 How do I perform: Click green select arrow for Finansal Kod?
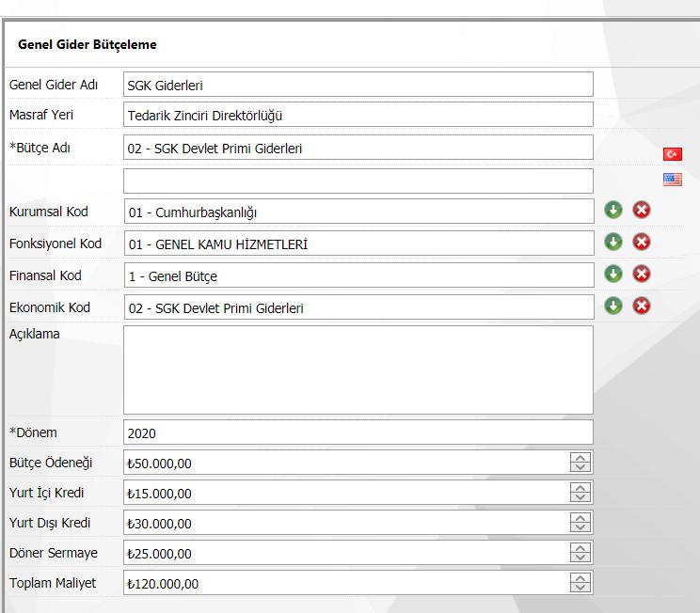click(613, 275)
